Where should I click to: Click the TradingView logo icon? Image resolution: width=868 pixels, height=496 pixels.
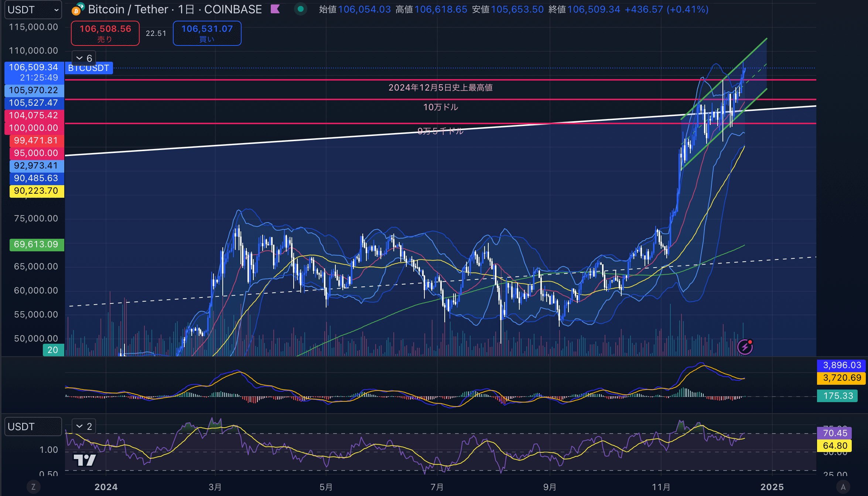pos(85,460)
